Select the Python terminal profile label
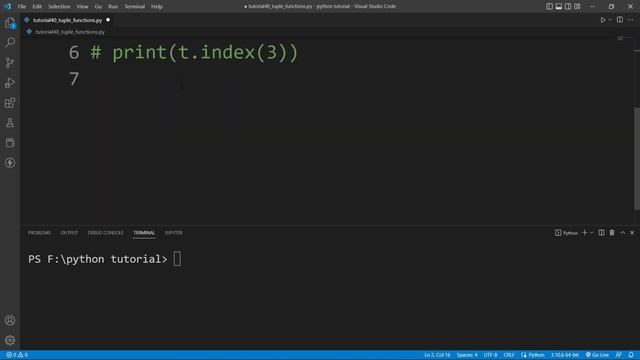The width and height of the screenshot is (640, 360). (567, 233)
